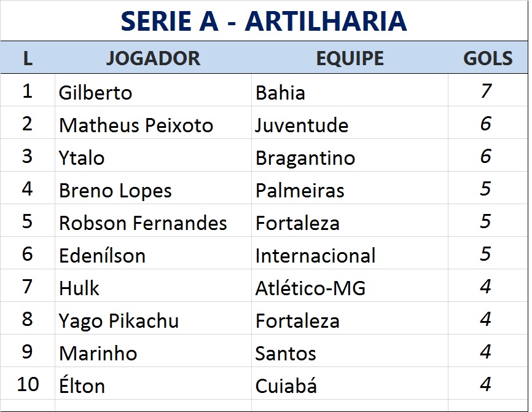This screenshot has width=532, height=412.
Task: Select the Hulk player cell
Action: [x=79, y=288]
